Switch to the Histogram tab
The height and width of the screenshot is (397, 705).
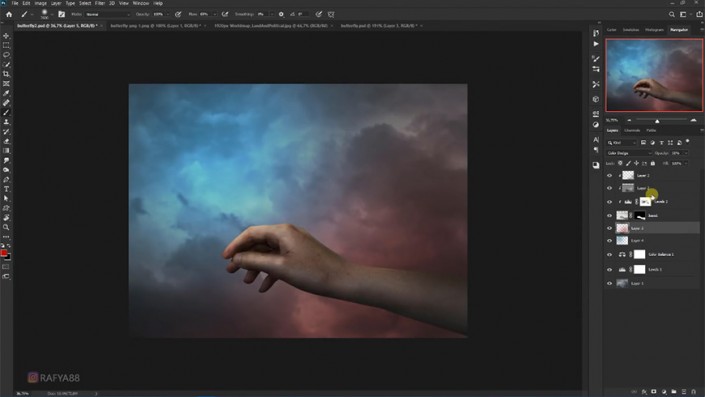(654, 30)
